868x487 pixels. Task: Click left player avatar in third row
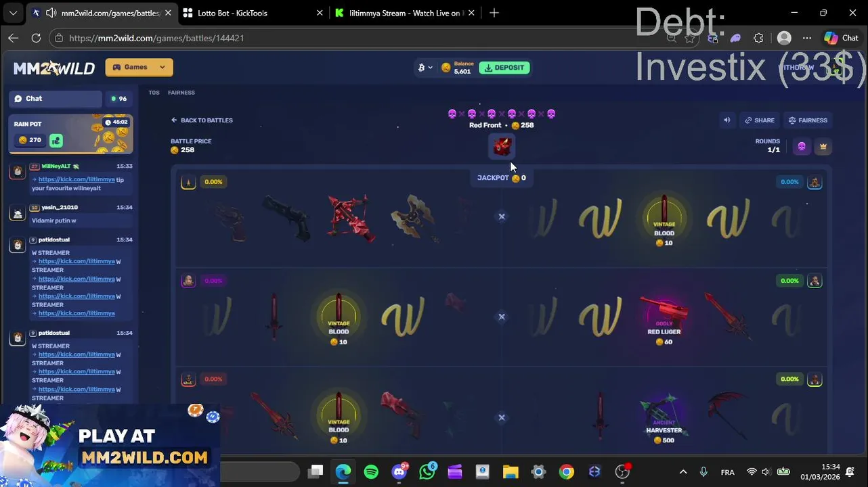pyautogui.click(x=188, y=379)
